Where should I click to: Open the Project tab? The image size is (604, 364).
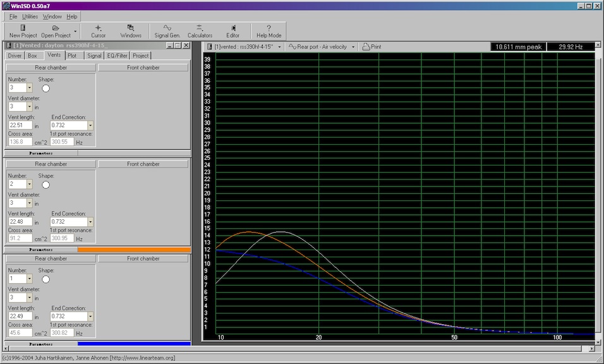pyautogui.click(x=141, y=56)
